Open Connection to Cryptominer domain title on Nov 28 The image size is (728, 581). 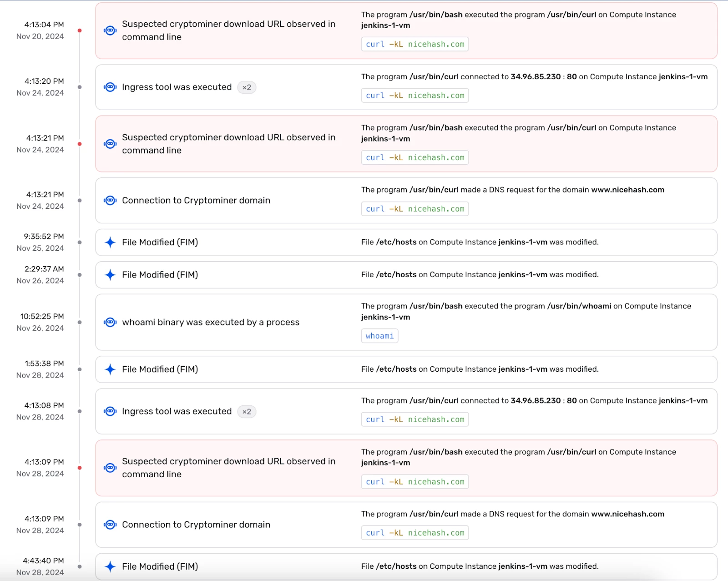(x=196, y=525)
